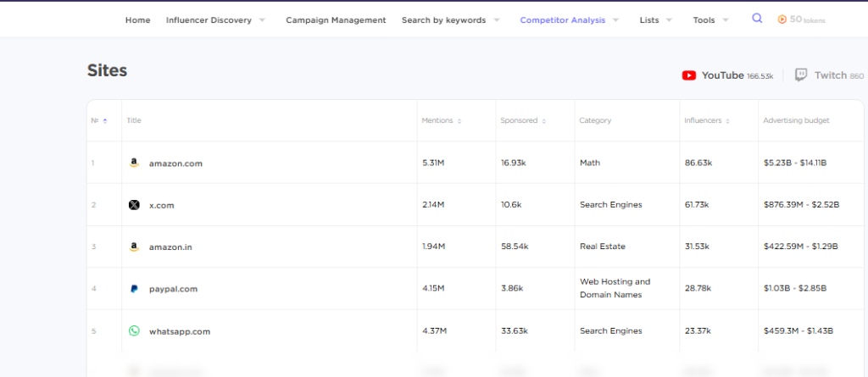
Task: Click Web Hosting and Domain Names cell
Action: coord(615,288)
